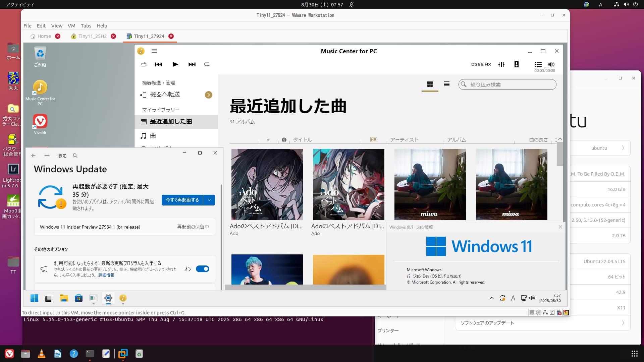Open the restart options dropdown arrow
This screenshot has height=362, width=644.
pyautogui.click(x=209, y=200)
